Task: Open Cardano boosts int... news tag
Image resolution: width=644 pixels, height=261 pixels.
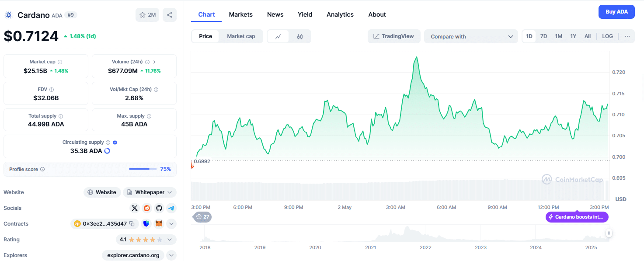Action: pos(577,217)
